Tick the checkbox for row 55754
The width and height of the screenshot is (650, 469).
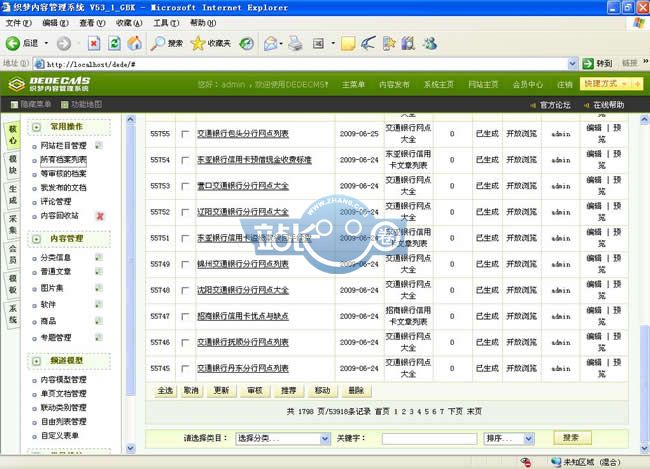point(185,160)
